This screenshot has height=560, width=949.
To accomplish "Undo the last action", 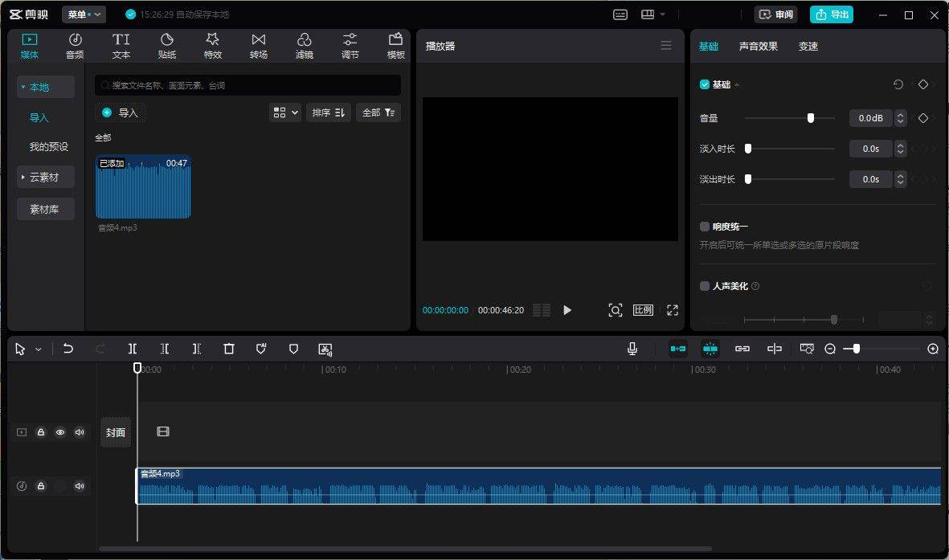I will point(68,349).
